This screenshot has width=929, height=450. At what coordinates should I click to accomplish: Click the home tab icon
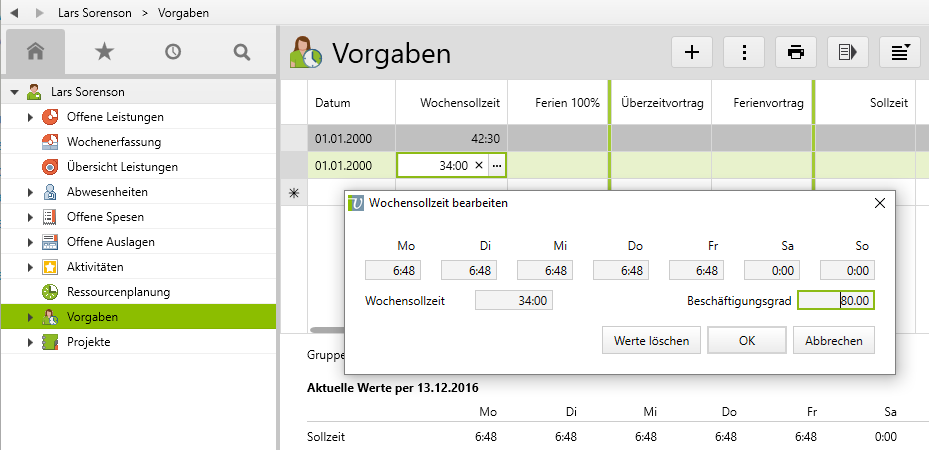pos(36,51)
